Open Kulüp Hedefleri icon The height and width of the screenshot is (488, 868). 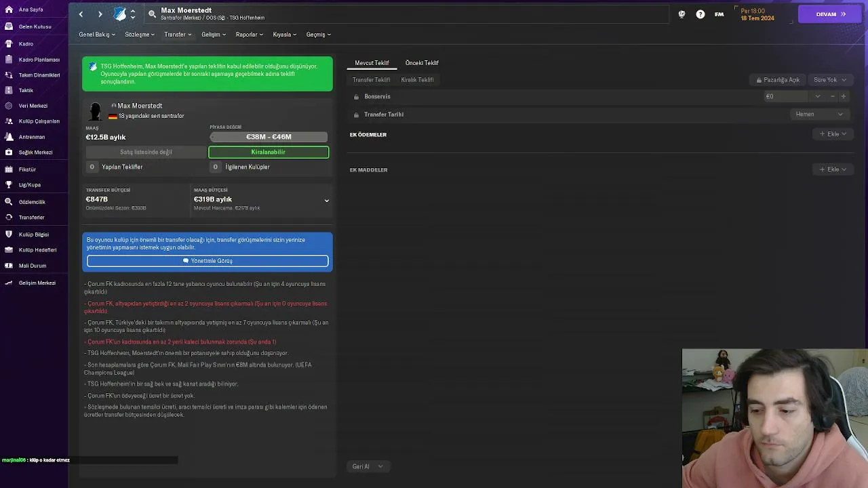[x=9, y=250]
